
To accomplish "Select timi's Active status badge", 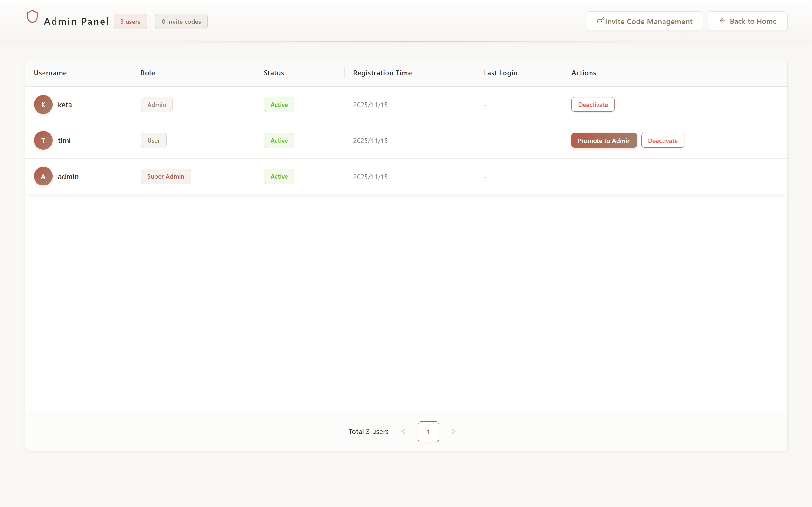I will (x=279, y=140).
